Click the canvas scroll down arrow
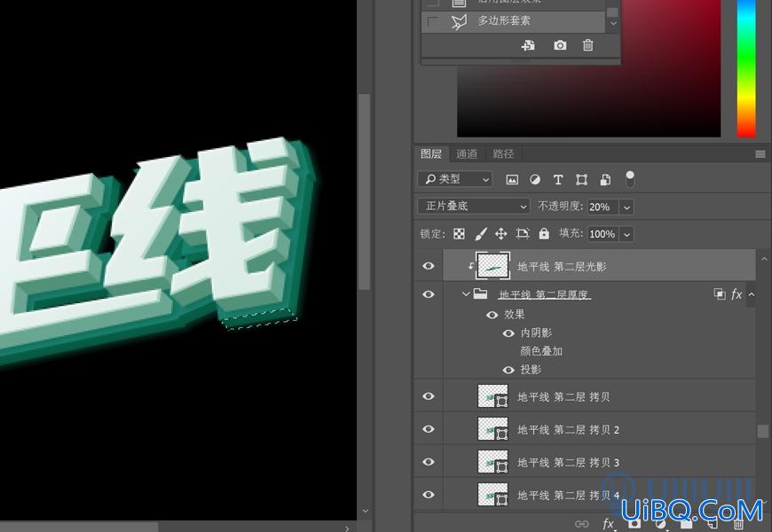This screenshot has height=532, width=772. (365, 512)
